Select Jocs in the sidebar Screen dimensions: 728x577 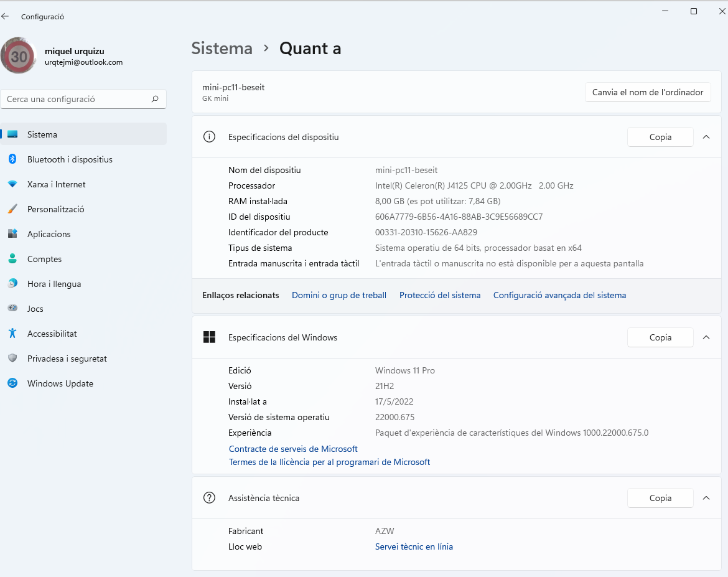(x=83, y=309)
